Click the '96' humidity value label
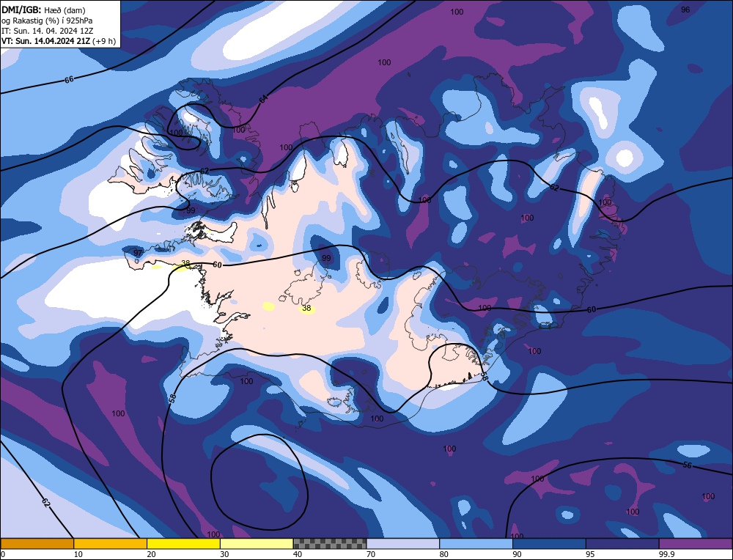The image size is (733, 560). pos(685,10)
